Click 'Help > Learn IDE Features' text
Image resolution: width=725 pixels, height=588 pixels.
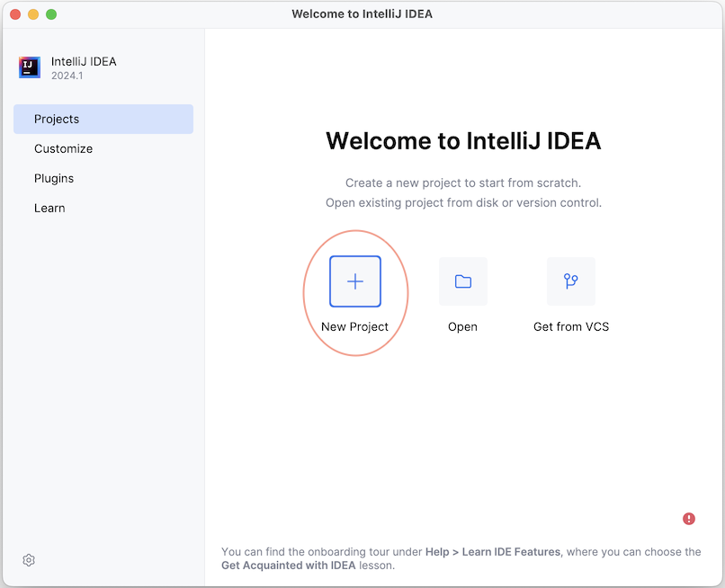[x=493, y=552]
